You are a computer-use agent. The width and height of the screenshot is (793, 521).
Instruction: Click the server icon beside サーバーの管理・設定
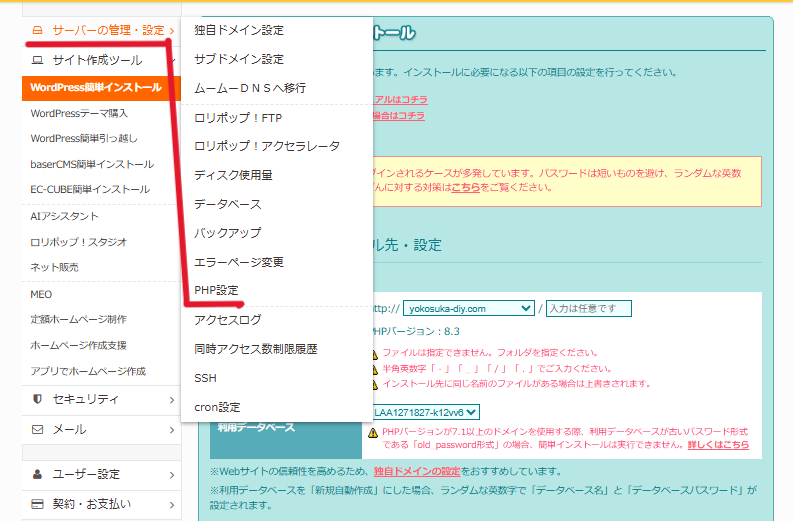(37, 31)
